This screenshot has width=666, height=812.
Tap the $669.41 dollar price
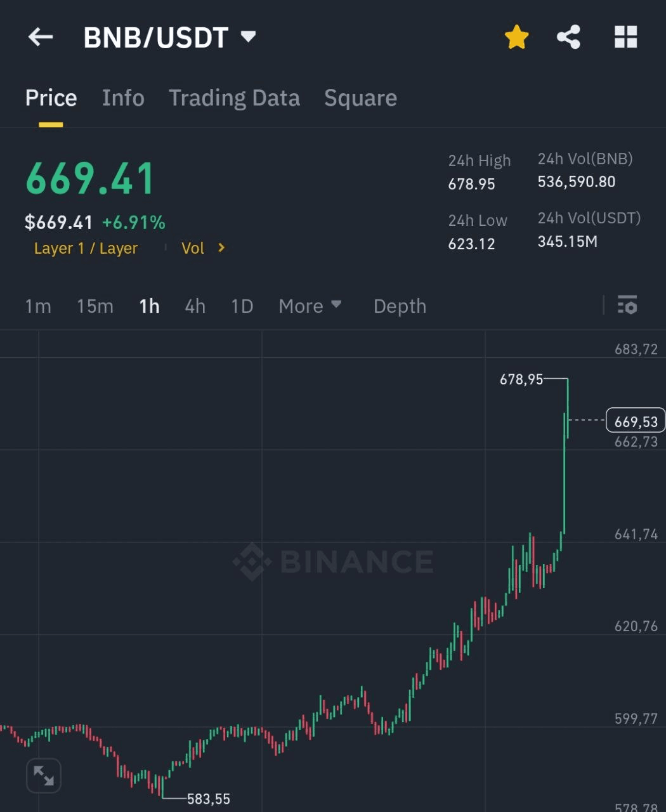tap(58, 223)
